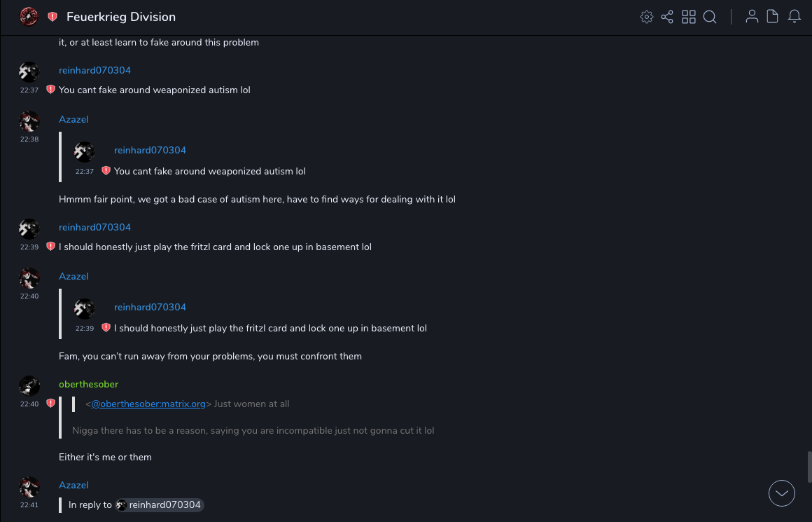The height and width of the screenshot is (522, 812).
Task: Click reinhard070304 pill in reply header
Action: tap(160, 504)
